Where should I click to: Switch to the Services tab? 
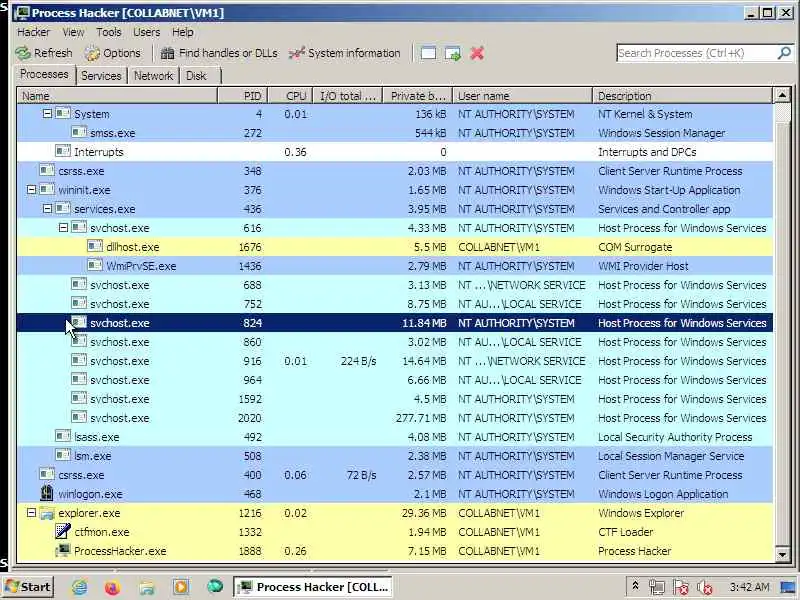[101, 76]
